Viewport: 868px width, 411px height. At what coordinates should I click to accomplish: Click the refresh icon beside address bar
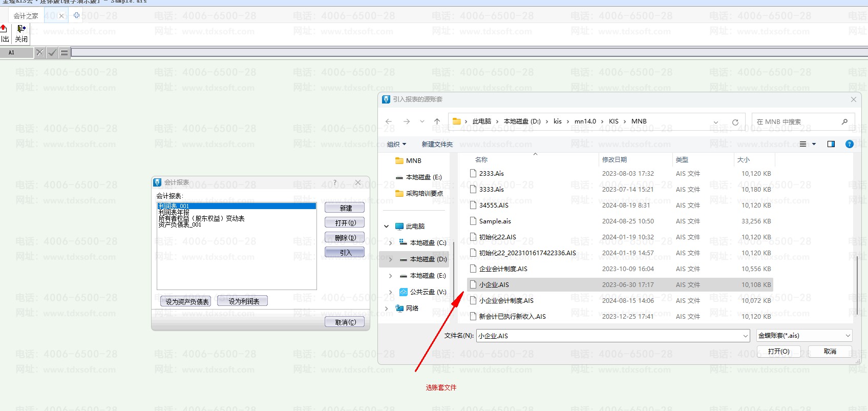click(x=735, y=122)
